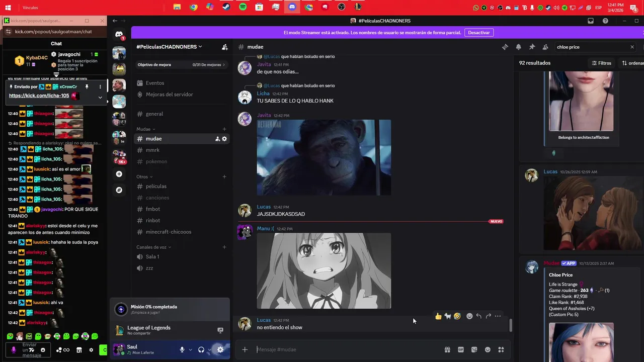The width and height of the screenshot is (644, 362).
Task: Open Filtros button in search results
Action: (601, 63)
